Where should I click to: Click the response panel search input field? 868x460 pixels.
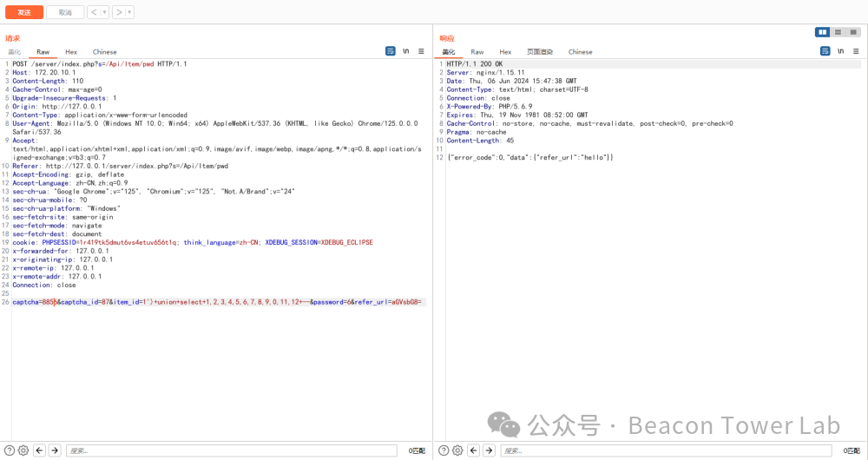666,450
